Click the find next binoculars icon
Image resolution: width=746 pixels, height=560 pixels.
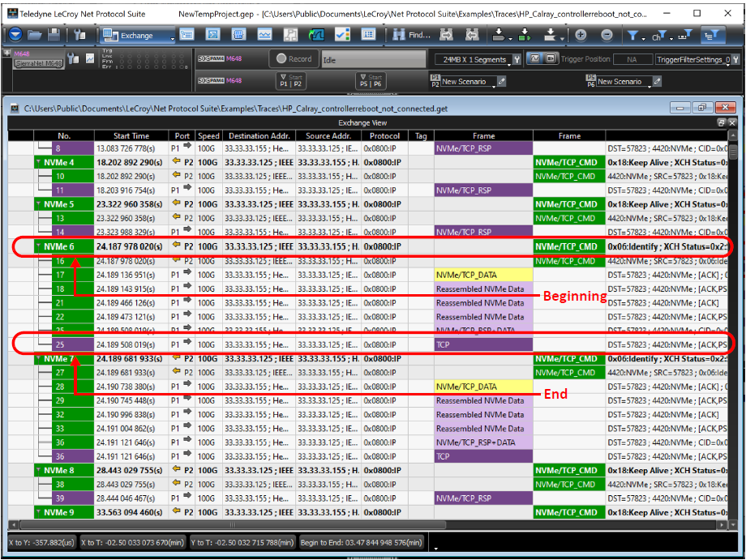pyautogui.click(x=446, y=35)
